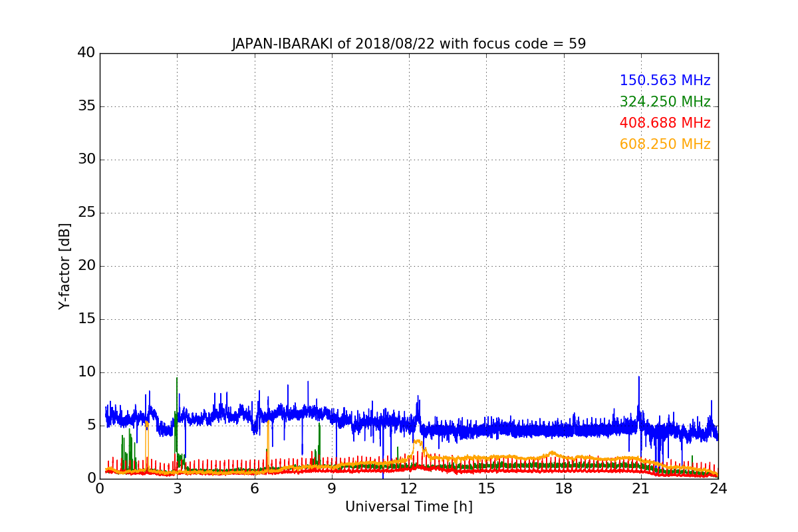
Task: Click the plot title JAPAN-IBARAKI of 2018/08/22
Action: tap(408, 44)
